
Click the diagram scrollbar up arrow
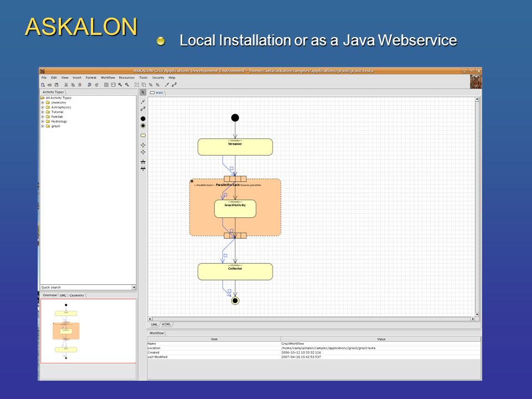(477, 99)
